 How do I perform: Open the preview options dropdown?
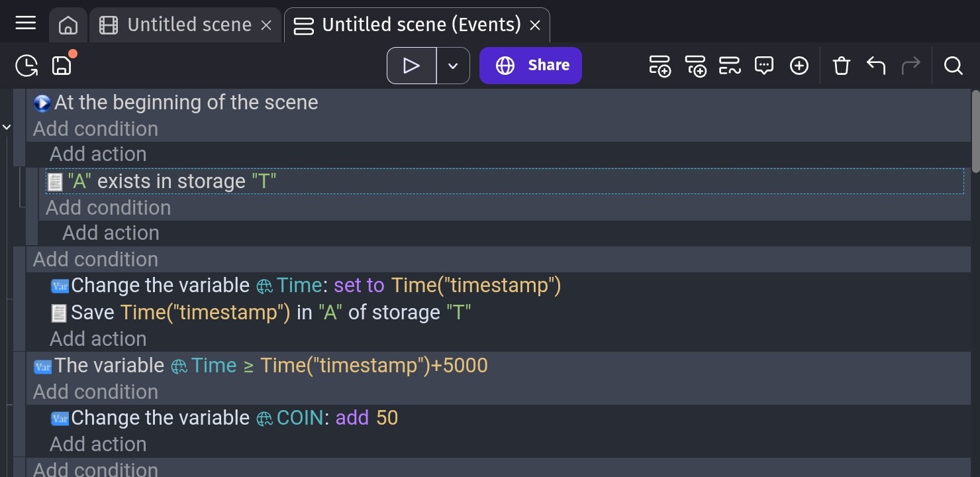pyautogui.click(x=453, y=65)
